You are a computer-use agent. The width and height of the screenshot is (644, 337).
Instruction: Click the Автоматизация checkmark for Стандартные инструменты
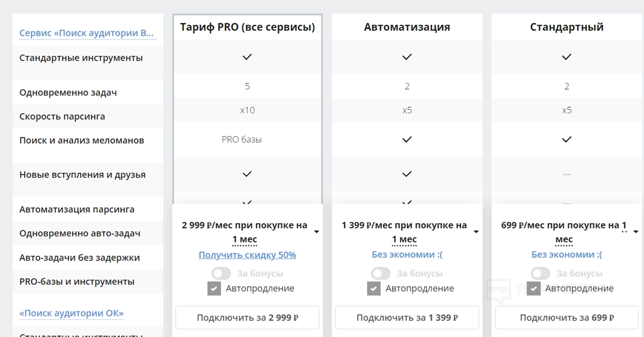click(x=407, y=57)
